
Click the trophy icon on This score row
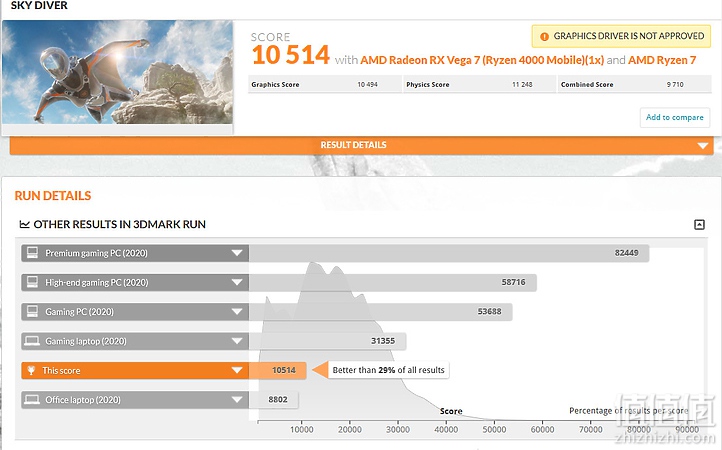tap(31, 370)
